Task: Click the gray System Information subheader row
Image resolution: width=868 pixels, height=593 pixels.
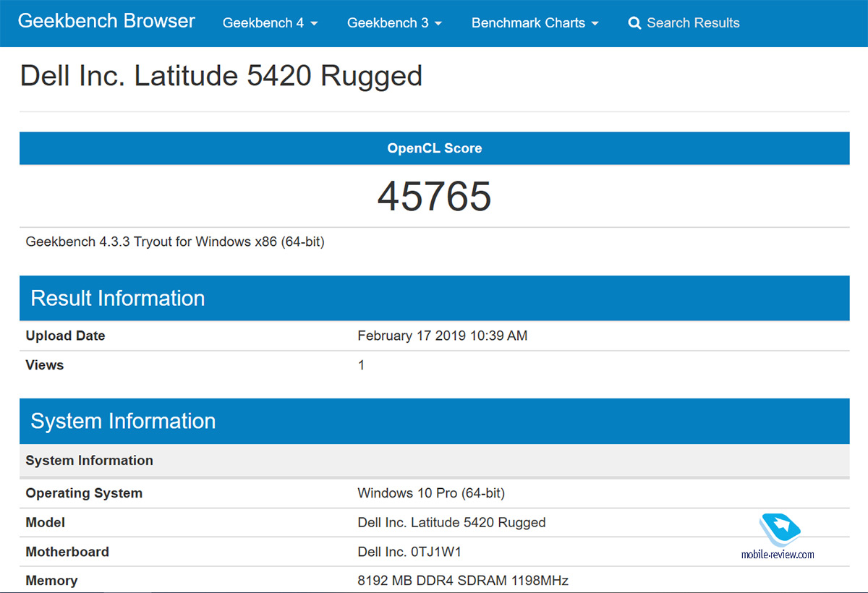Action: point(434,461)
